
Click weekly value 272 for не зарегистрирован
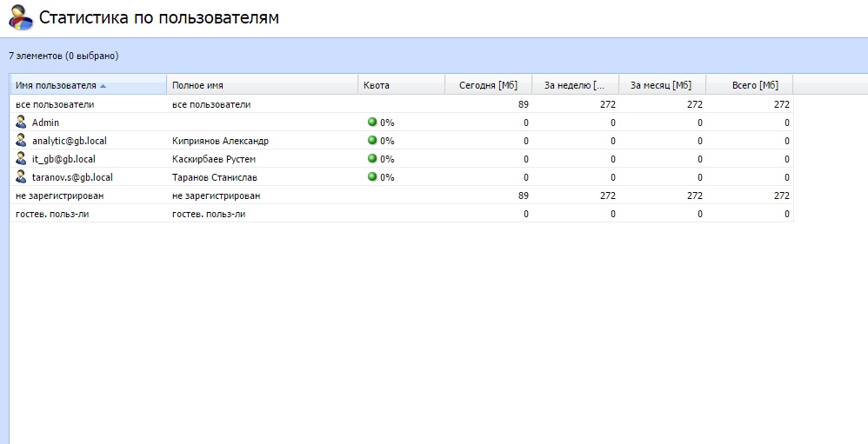pyautogui.click(x=608, y=195)
